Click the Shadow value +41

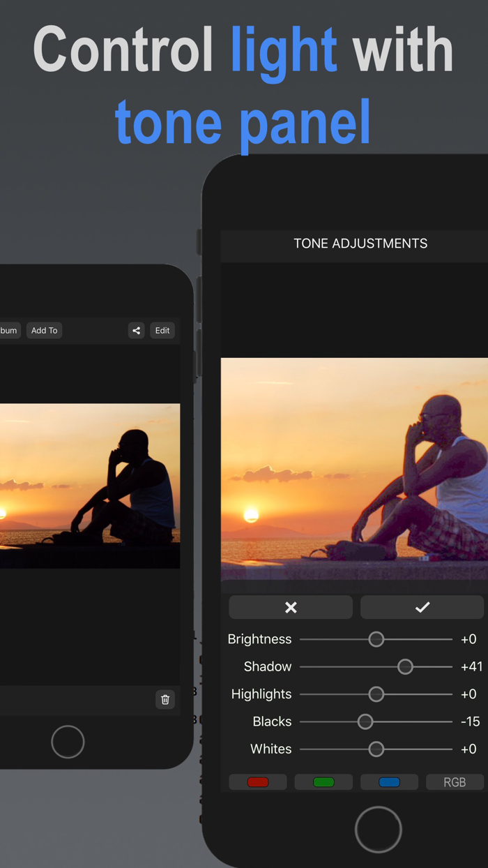[x=471, y=667]
